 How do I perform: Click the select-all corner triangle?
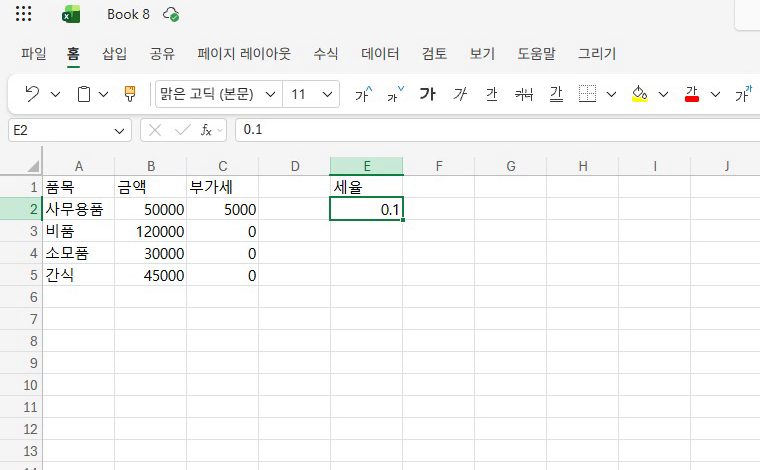(32, 166)
